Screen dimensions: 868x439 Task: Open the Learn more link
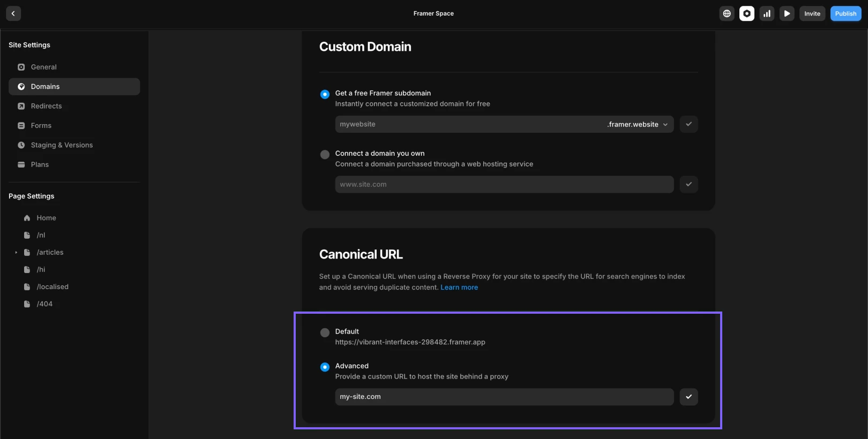[x=459, y=287]
